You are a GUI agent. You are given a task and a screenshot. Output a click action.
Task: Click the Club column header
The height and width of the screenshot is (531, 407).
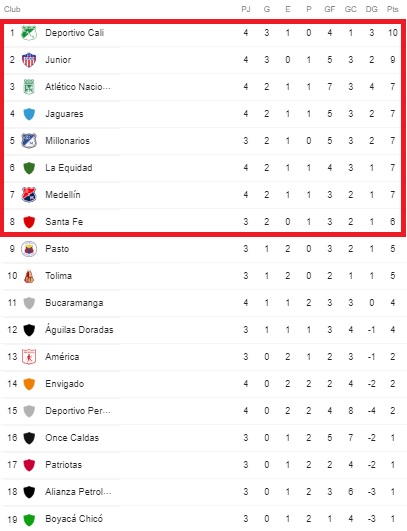click(x=12, y=9)
